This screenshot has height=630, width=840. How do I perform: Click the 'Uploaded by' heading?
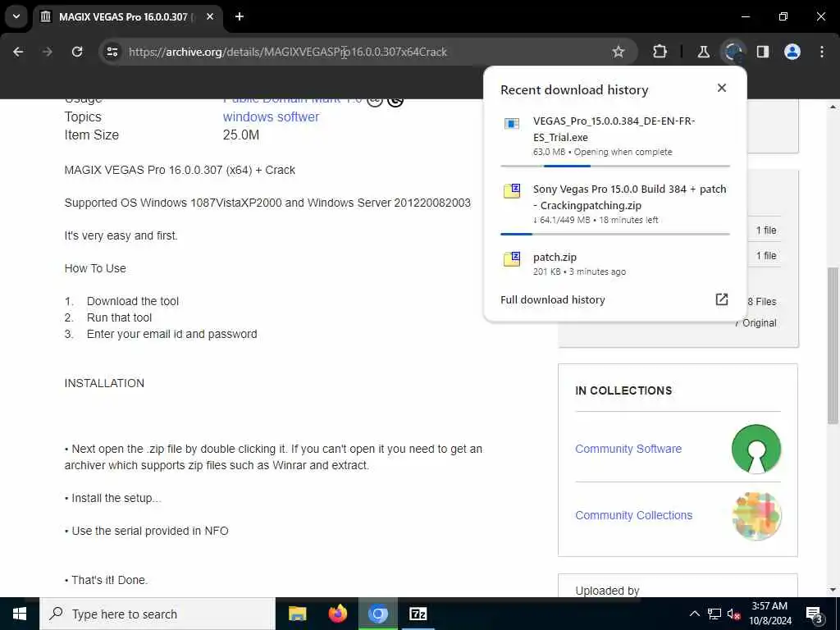[x=608, y=591]
